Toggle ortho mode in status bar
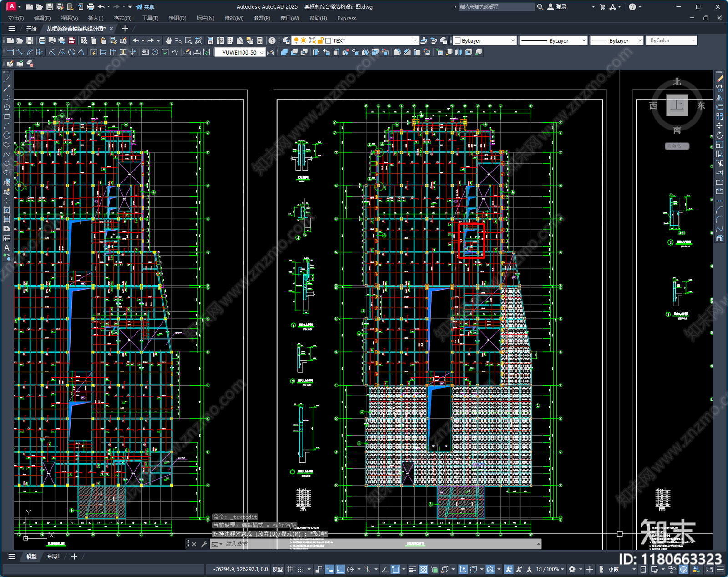Viewport: 728px width, 577px height. pyautogui.click(x=340, y=569)
